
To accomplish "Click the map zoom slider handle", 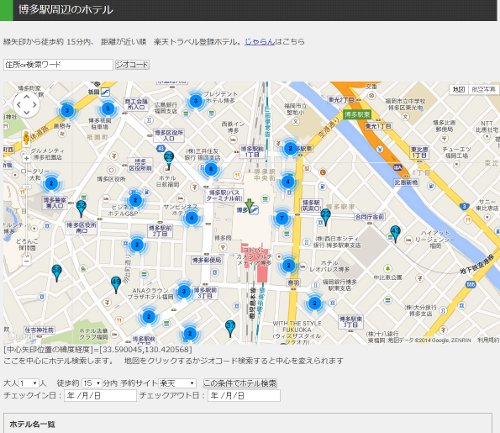I will (x=27, y=186).
